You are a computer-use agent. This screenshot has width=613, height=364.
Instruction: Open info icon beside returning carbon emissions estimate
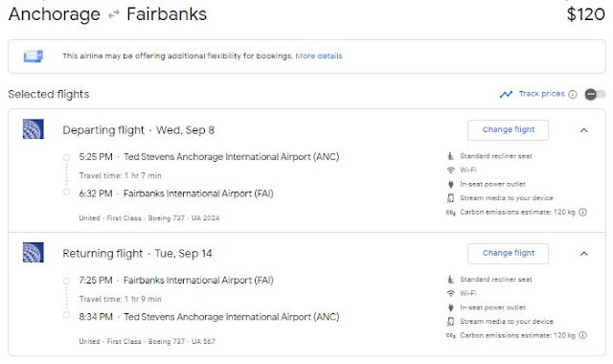tap(583, 335)
